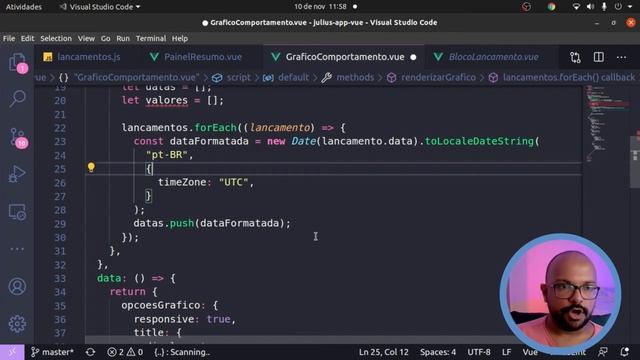The image size is (640, 360).
Task: Open the View menu
Action: pos(86,38)
